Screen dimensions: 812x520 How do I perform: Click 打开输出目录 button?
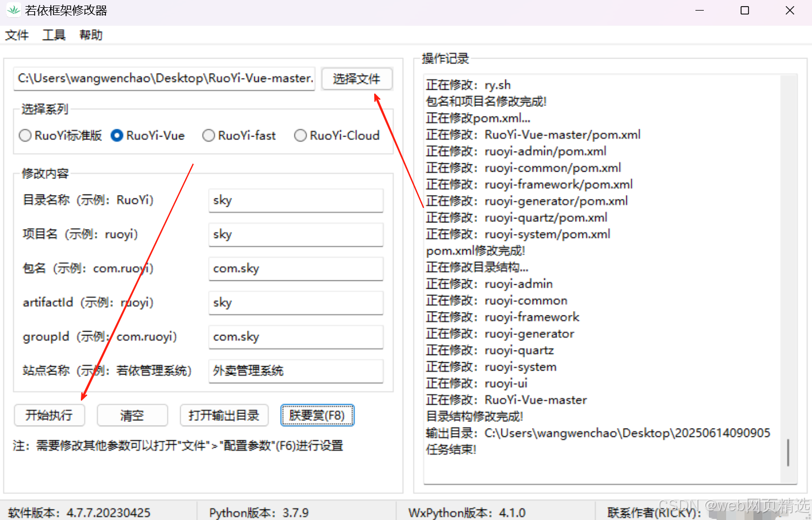[224, 415]
